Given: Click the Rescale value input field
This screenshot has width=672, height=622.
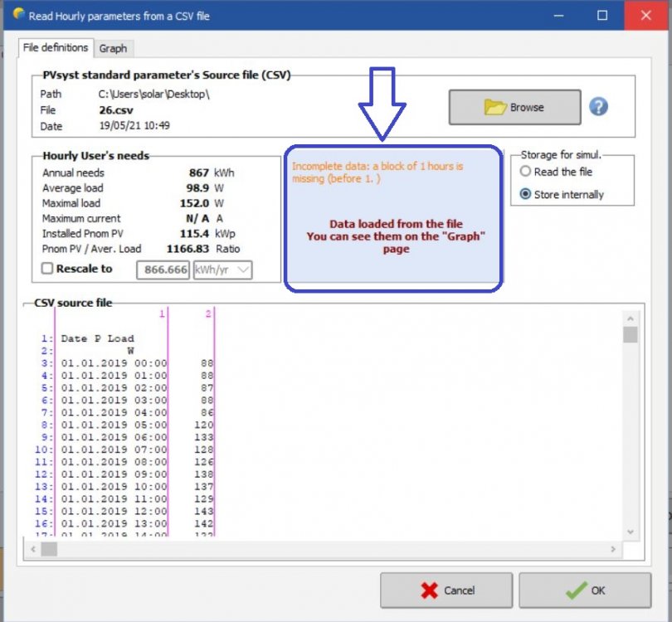Looking at the screenshot, I should pos(163,270).
